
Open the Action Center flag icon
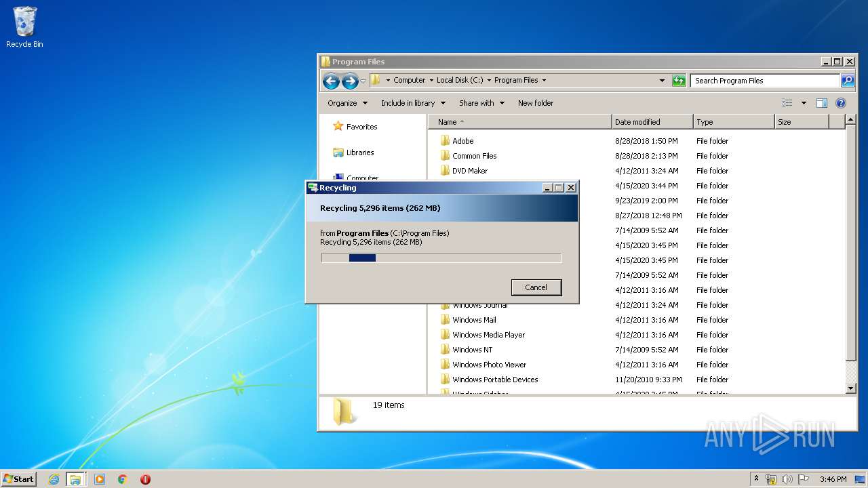(804, 479)
